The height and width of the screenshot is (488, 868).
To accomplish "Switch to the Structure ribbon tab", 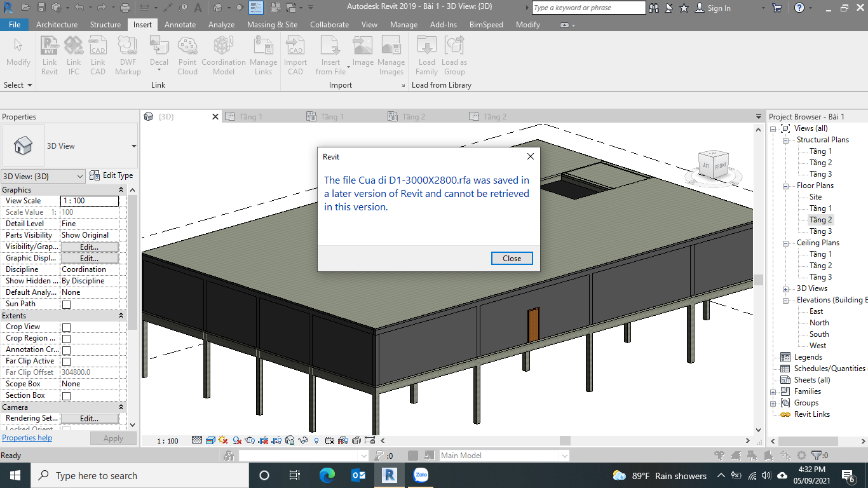I will (x=105, y=25).
